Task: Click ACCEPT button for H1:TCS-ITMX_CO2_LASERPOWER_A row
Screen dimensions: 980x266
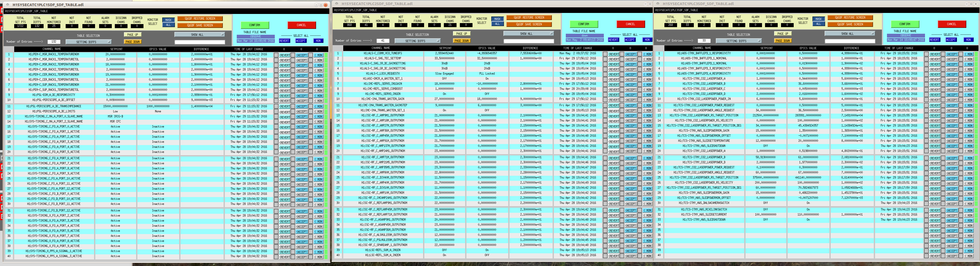Action: coord(951,79)
